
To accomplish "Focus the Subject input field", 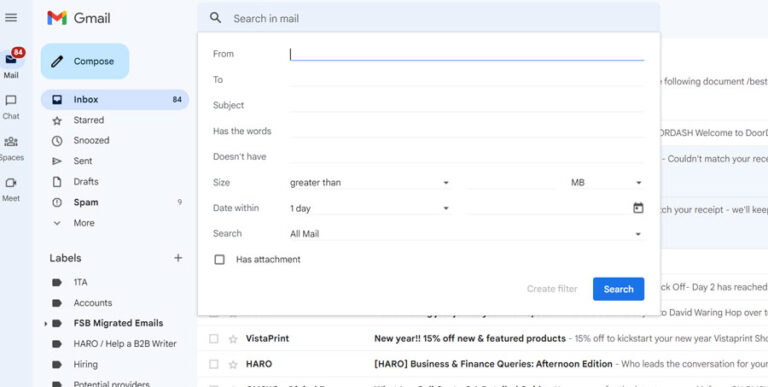I will [x=467, y=105].
